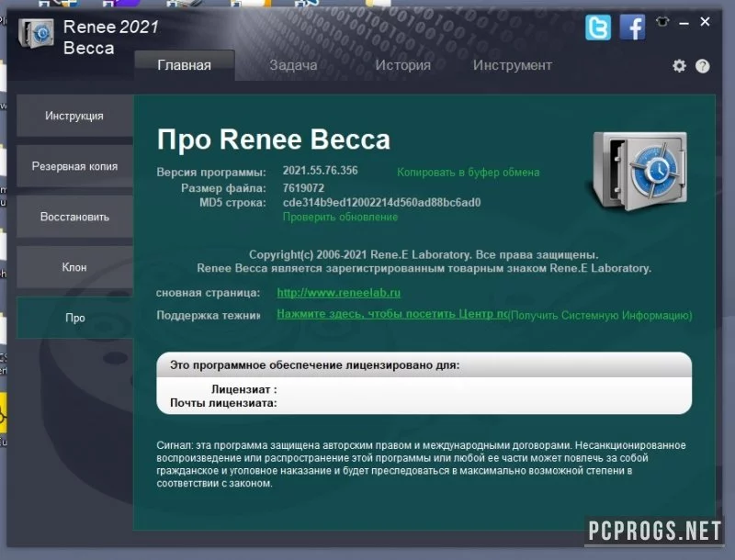Minimize the Renee Becca window

(684, 22)
